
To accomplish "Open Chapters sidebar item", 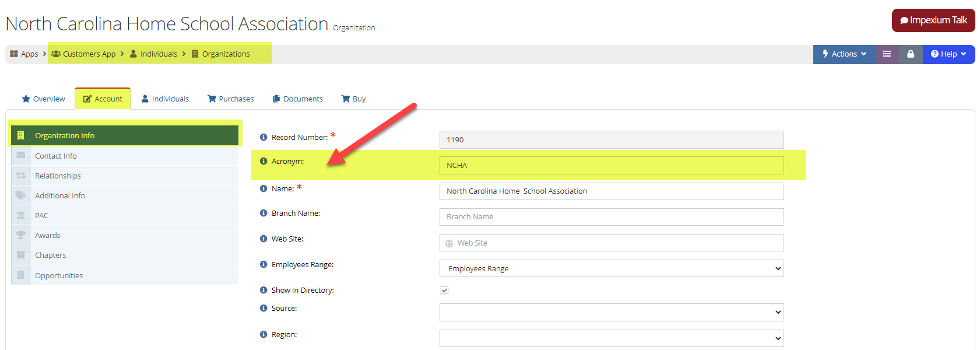I will pyautogui.click(x=125, y=255).
